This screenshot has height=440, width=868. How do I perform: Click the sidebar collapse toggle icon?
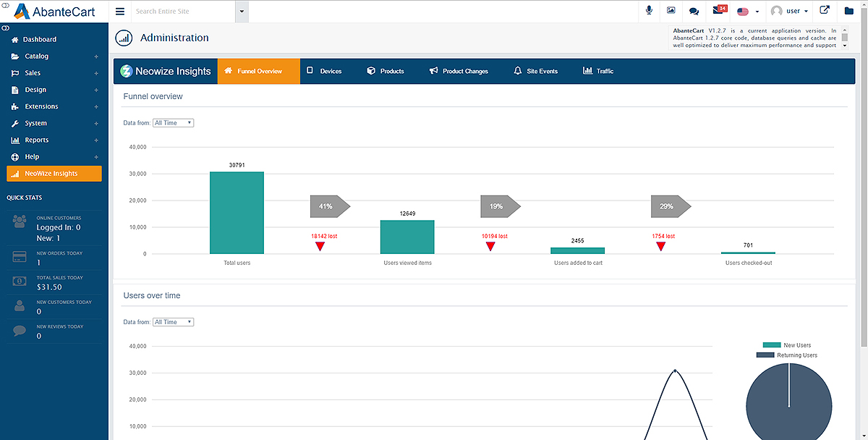click(x=5, y=27)
